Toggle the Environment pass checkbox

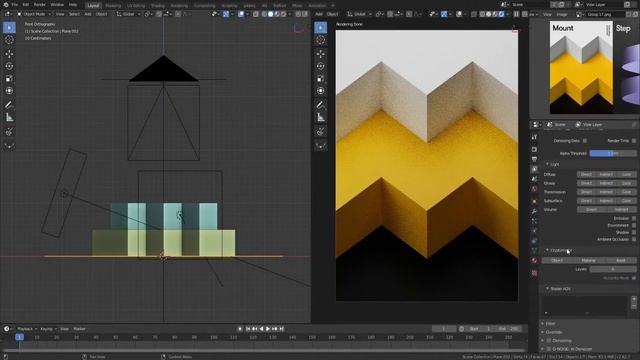click(x=634, y=225)
